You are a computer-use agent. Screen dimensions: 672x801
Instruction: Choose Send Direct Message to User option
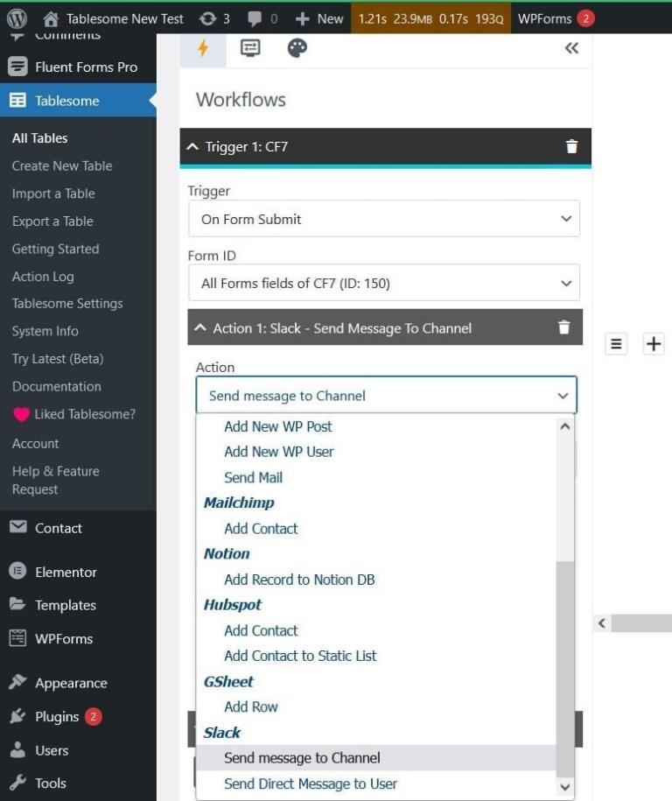point(311,783)
